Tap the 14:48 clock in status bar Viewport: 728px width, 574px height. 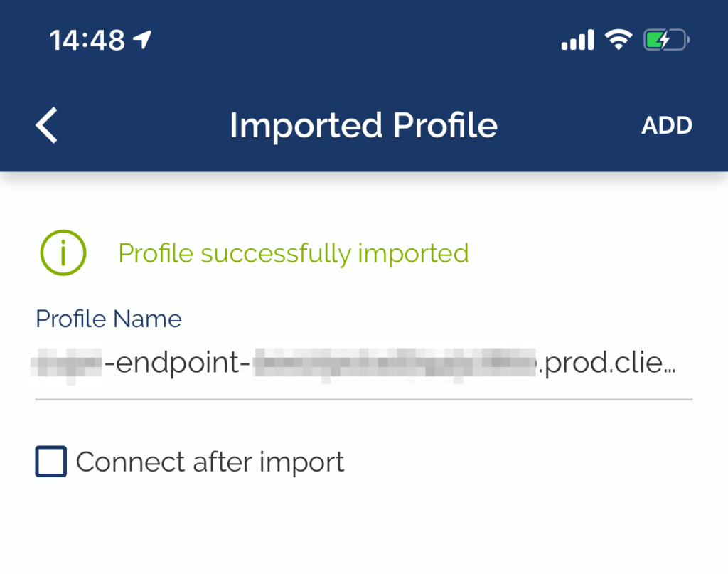[x=87, y=40]
